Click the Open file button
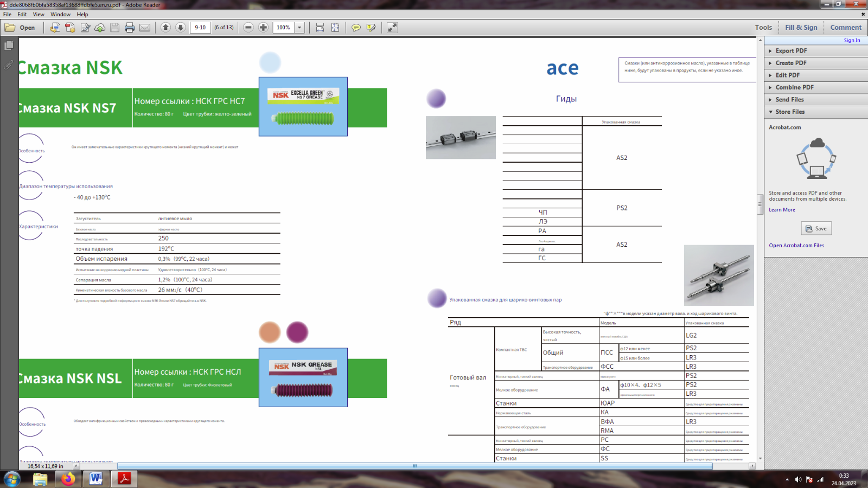This screenshot has height=488, width=868. coord(20,28)
